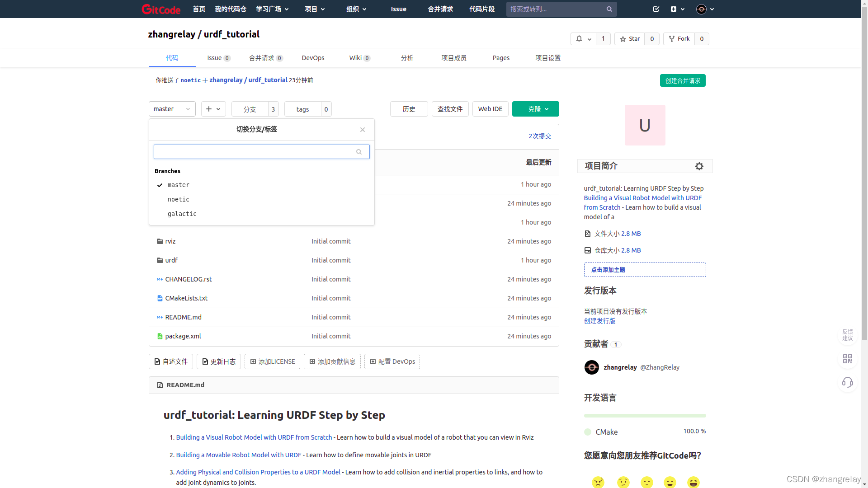This screenshot has height=488, width=868.
Task: Open the QR code icon on right side
Action: [x=847, y=359]
